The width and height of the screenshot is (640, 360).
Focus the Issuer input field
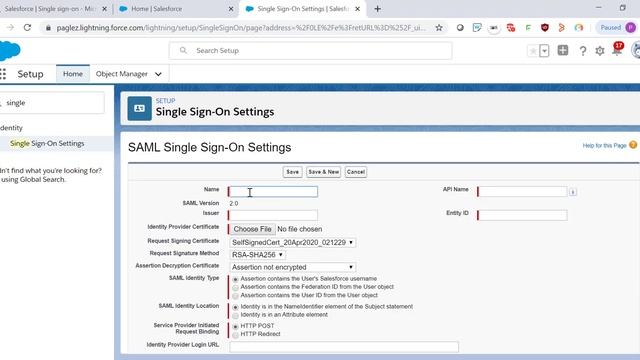(x=273, y=215)
